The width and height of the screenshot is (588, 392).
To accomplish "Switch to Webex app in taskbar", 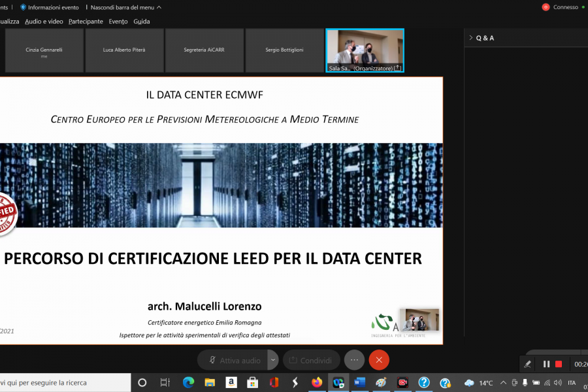I will click(x=338, y=383).
